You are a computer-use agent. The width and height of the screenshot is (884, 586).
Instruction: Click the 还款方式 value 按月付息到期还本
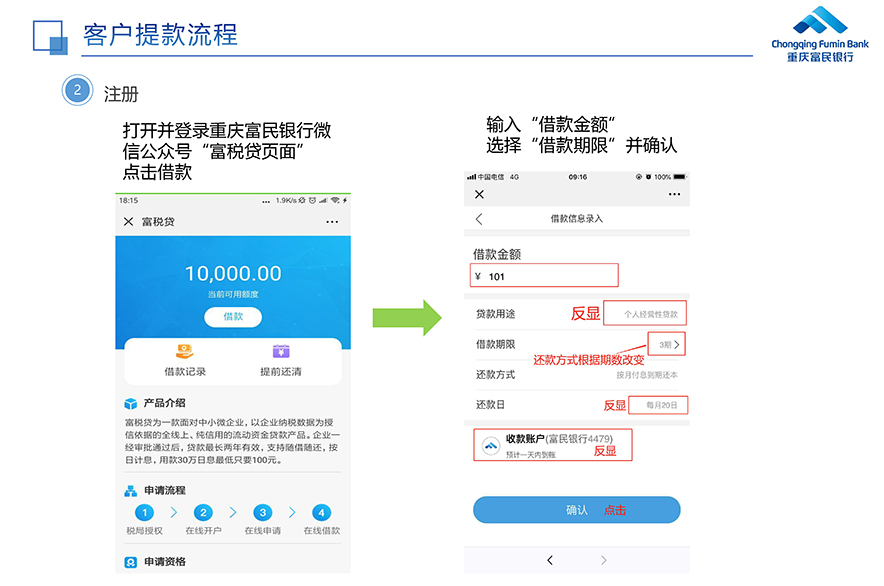coord(647,375)
